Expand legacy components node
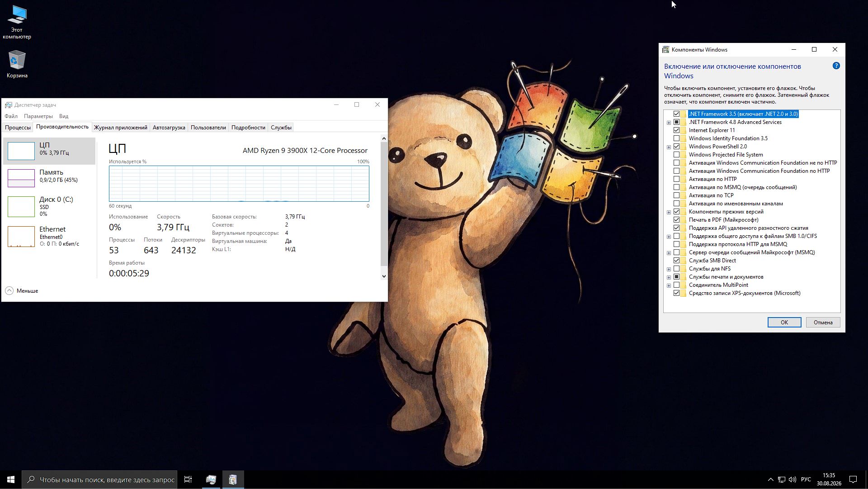This screenshot has width=868, height=489. [669, 212]
